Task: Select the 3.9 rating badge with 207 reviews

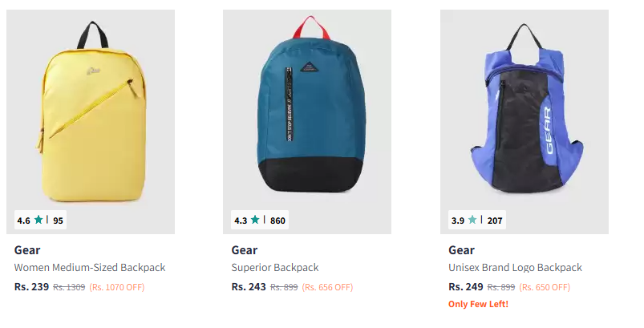Action: pos(477,220)
